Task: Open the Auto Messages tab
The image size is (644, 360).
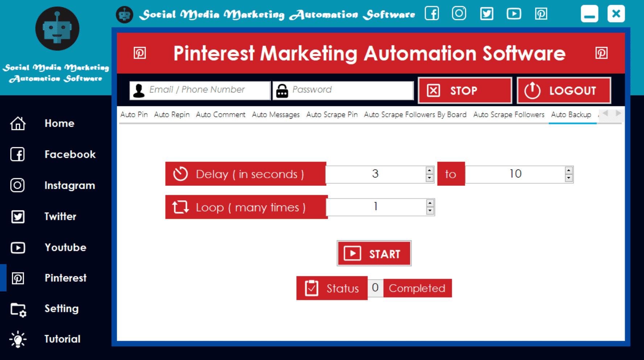Action: pyautogui.click(x=276, y=115)
